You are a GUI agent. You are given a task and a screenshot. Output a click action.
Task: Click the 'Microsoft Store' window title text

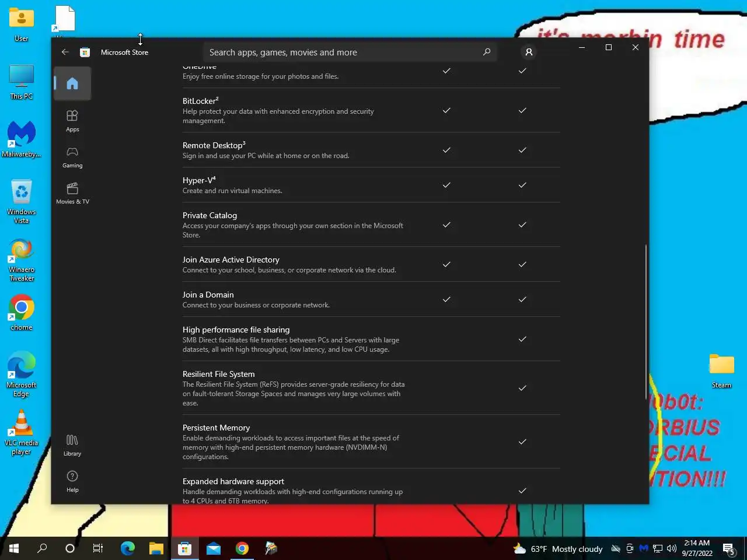click(124, 52)
